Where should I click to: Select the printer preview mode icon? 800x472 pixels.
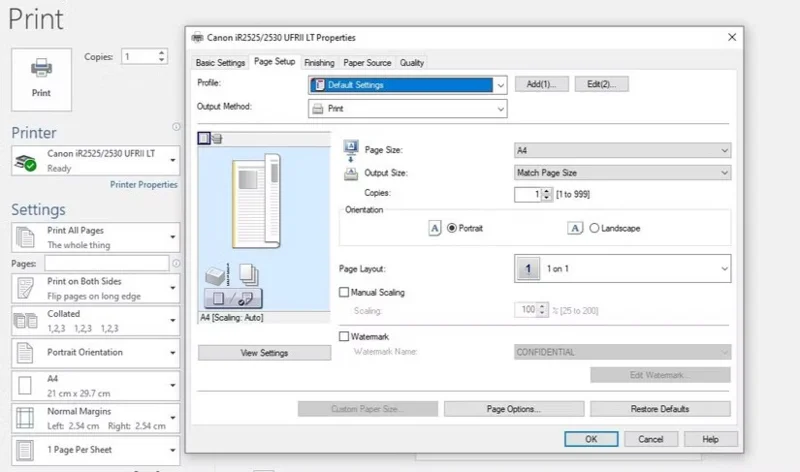point(217,138)
